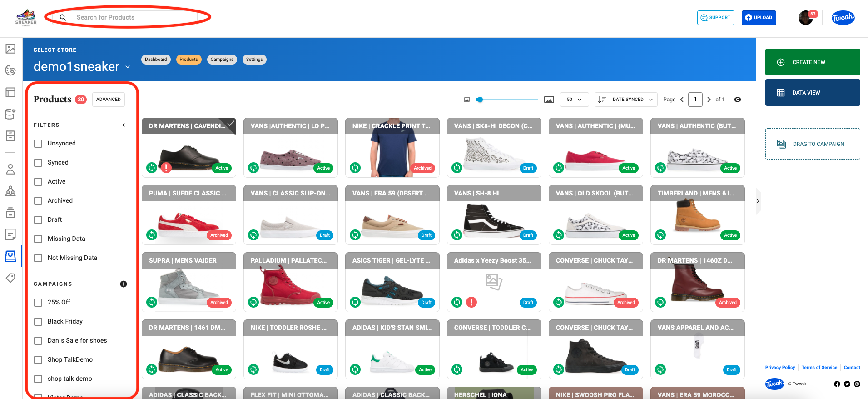Image resolution: width=868 pixels, height=399 pixels.
Task: Click sync icon on Timberland Mens 6 card
Action: pyautogui.click(x=660, y=235)
